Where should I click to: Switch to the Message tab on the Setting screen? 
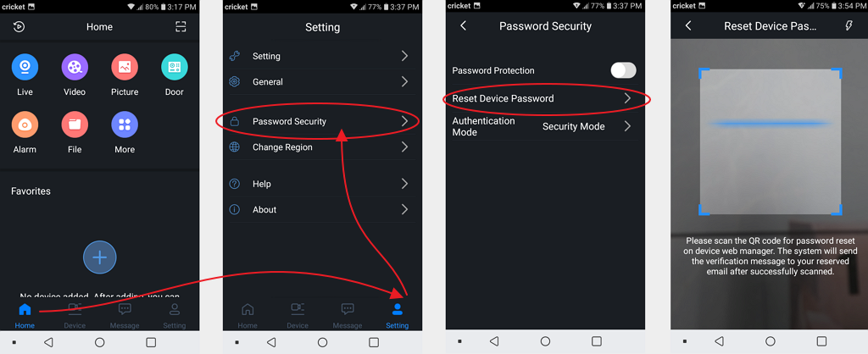pos(348,316)
